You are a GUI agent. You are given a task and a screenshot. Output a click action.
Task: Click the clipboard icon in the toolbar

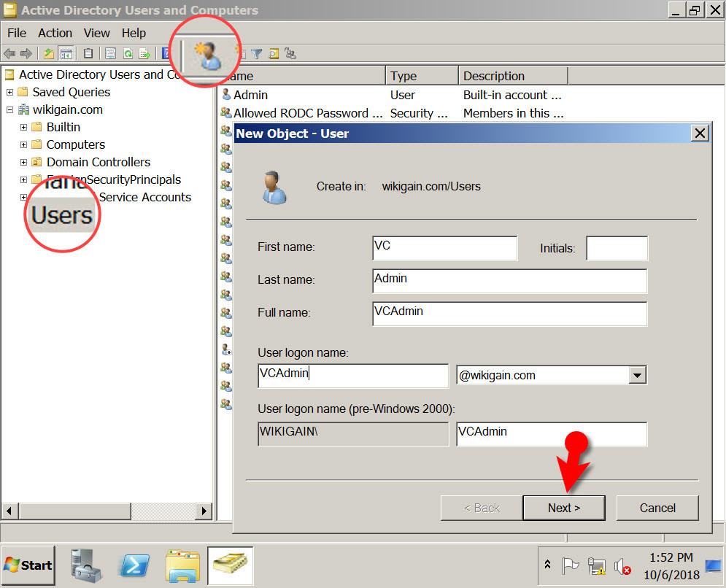tap(88, 54)
